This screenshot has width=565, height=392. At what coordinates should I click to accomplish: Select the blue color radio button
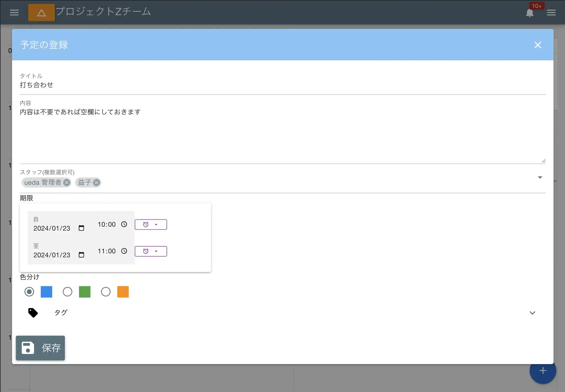[x=29, y=292]
